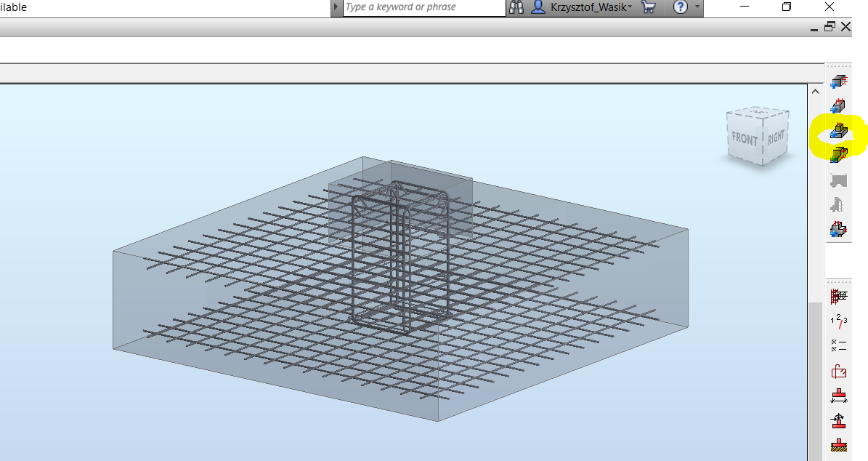868x461 pixels.
Task: Open the Help dropdown arrow
Action: [x=696, y=7]
